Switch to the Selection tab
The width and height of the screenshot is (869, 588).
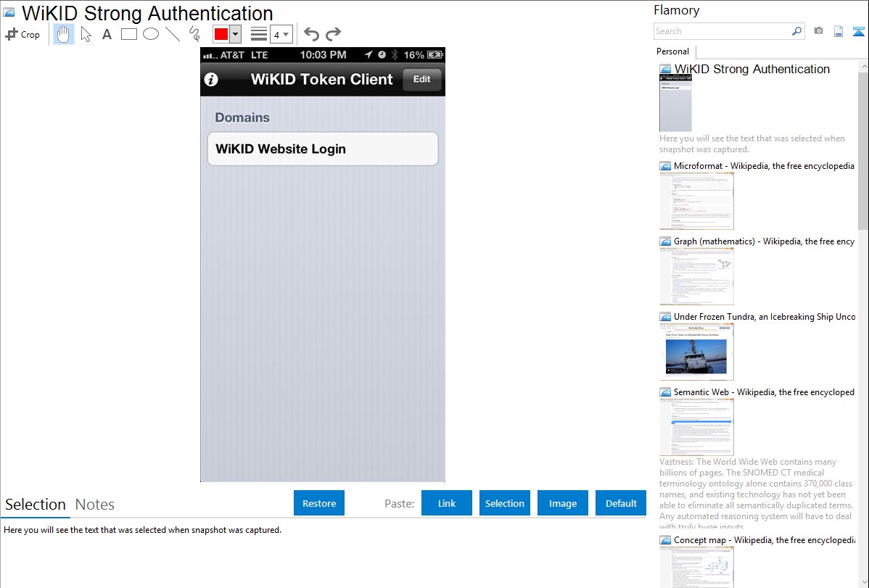36,505
